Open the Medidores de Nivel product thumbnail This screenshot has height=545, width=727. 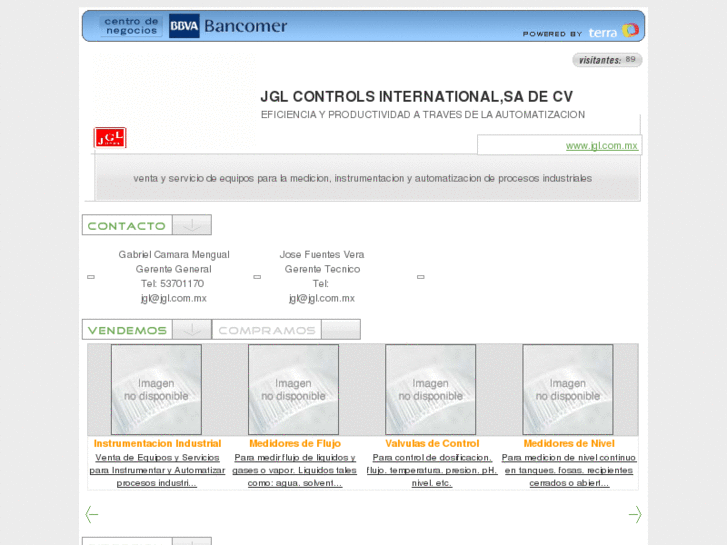pos(568,390)
